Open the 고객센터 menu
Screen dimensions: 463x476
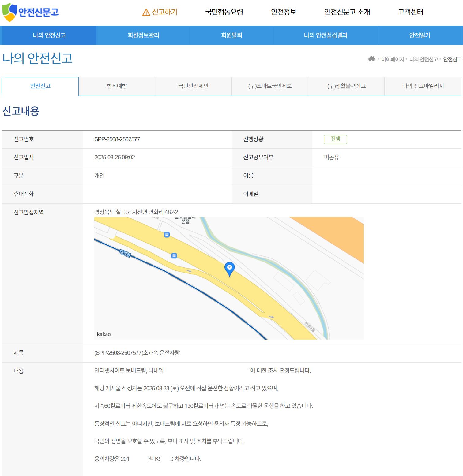(x=410, y=12)
